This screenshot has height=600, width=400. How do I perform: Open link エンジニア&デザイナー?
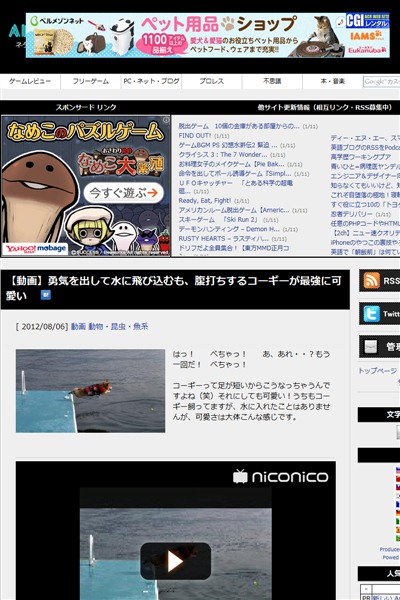(x=365, y=176)
